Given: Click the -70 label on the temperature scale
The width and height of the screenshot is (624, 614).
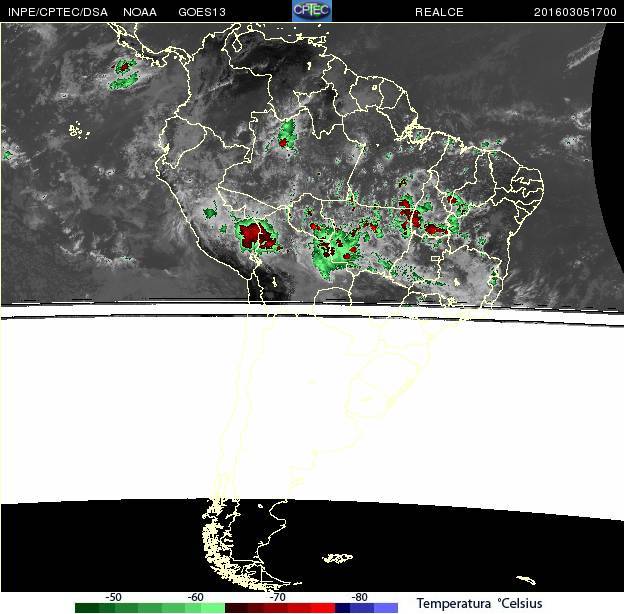Looking at the screenshot, I should pyautogui.click(x=277, y=597).
